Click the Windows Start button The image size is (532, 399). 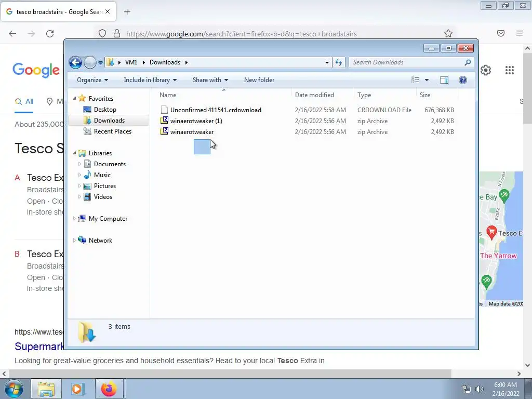[14, 389]
